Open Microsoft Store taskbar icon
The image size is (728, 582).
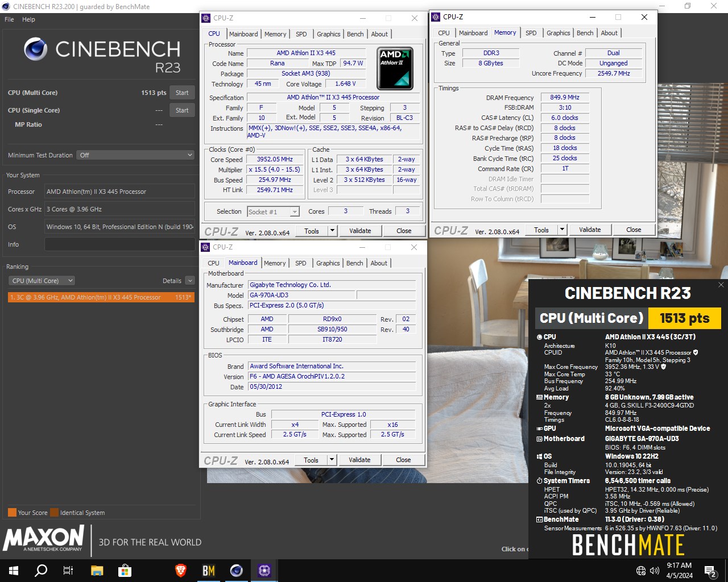(x=125, y=571)
